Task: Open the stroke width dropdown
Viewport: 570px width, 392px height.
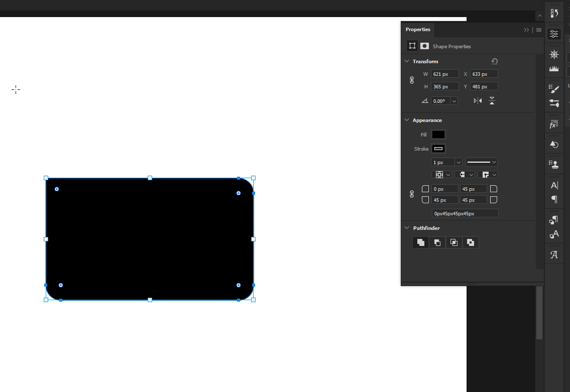Action: click(458, 162)
